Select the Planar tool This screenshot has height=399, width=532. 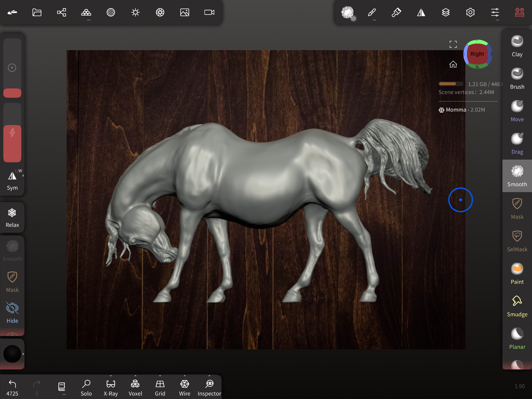[517, 339]
